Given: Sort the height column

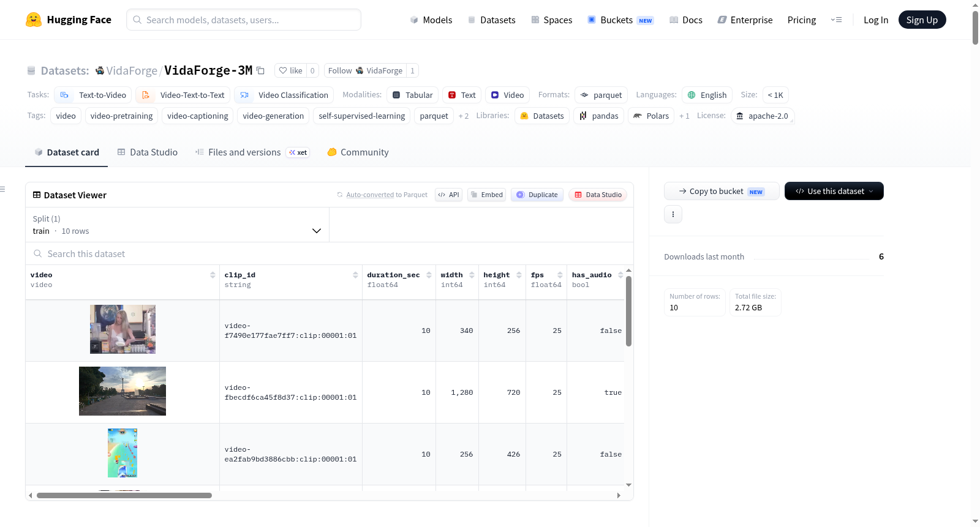Looking at the screenshot, I should 519,275.
